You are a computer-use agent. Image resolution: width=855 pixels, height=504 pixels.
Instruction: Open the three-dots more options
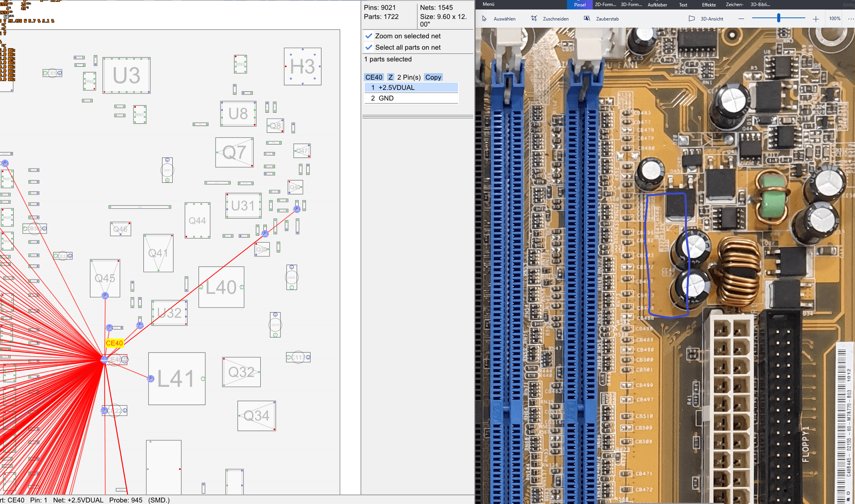point(851,19)
